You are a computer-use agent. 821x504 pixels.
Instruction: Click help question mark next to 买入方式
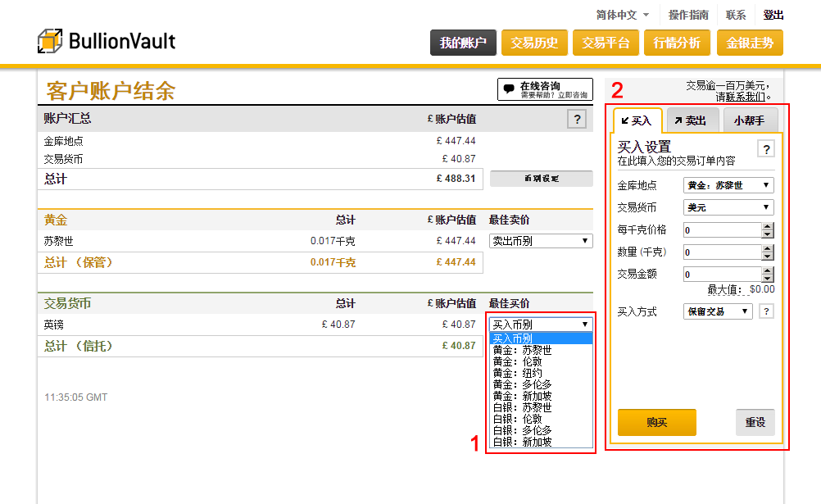(x=766, y=311)
